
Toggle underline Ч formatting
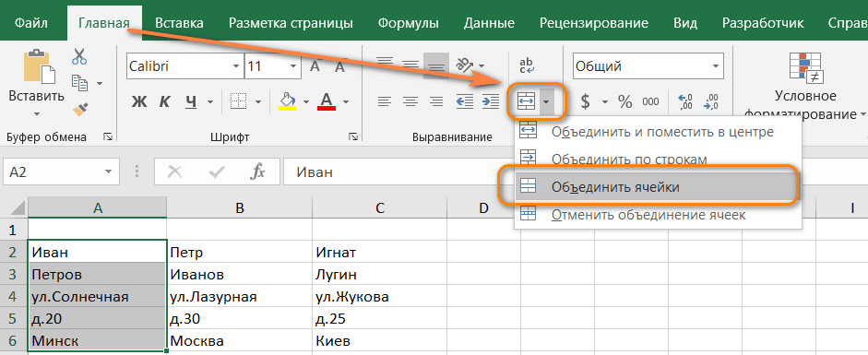[x=191, y=101]
